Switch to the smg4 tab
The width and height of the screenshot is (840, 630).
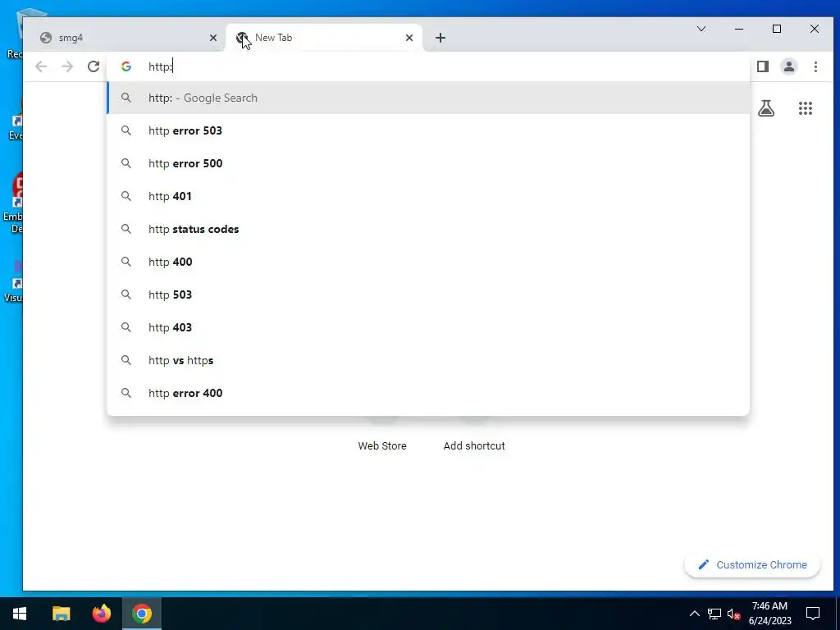(x=126, y=38)
